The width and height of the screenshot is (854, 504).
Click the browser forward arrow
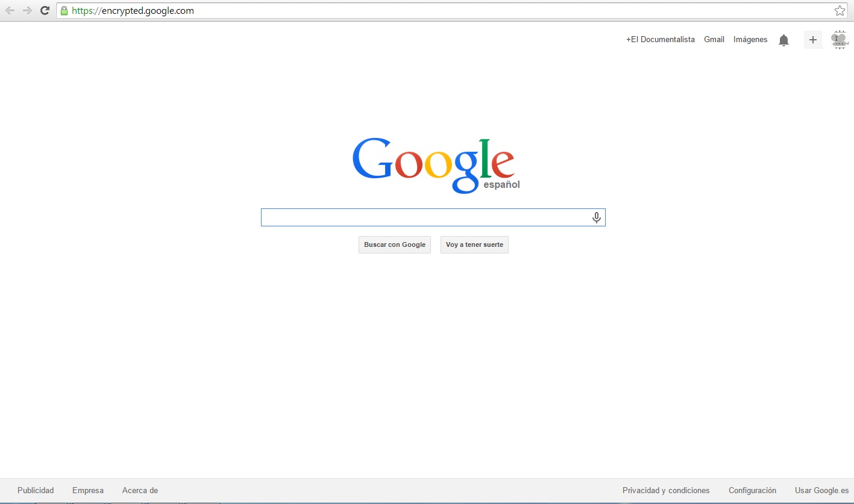[x=27, y=11]
